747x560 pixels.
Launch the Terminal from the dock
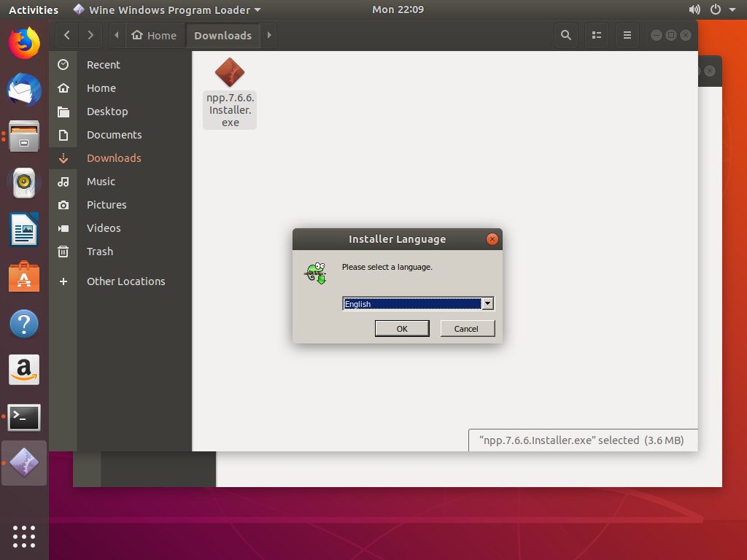pos(24,417)
